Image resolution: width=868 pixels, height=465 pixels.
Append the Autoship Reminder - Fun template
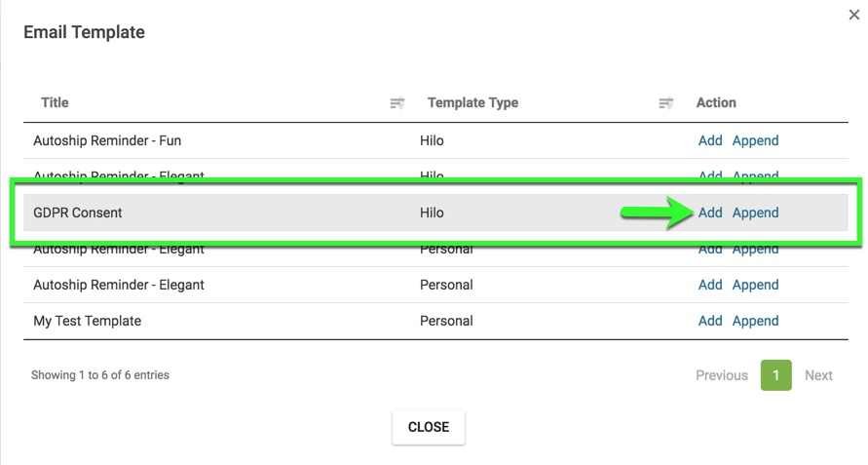pyautogui.click(x=755, y=140)
